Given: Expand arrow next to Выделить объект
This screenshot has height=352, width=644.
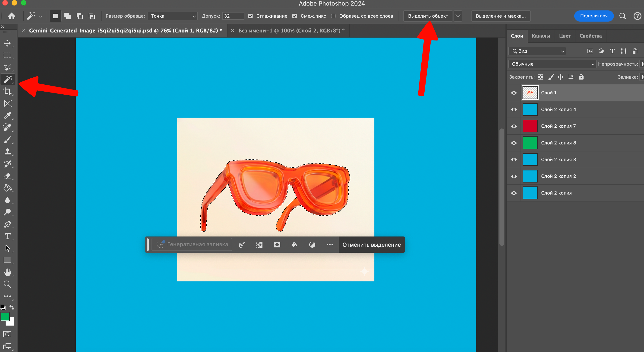Looking at the screenshot, I should pos(458,16).
